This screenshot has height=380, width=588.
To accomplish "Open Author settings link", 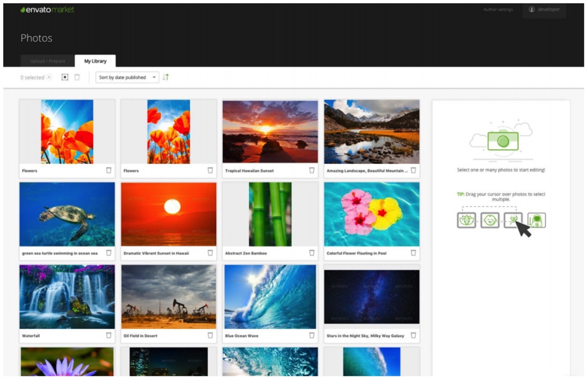I will click(x=498, y=9).
